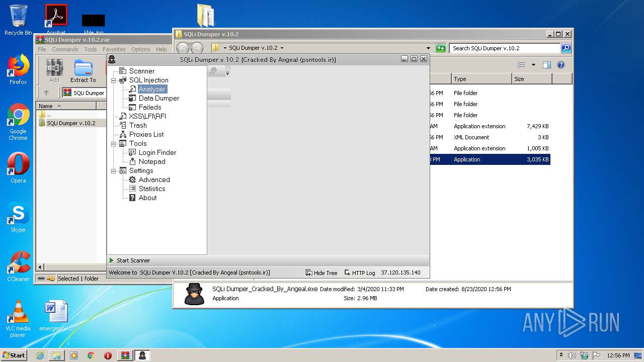Open the Scanner node icon in the tree
This screenshot has height=362, width=644.
[x=123, y=71]
